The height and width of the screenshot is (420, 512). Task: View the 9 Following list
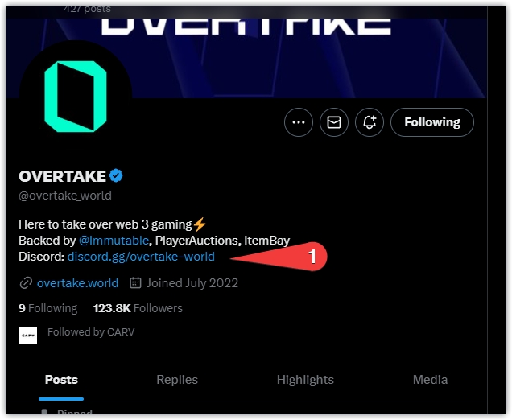(x=48, y=308)
